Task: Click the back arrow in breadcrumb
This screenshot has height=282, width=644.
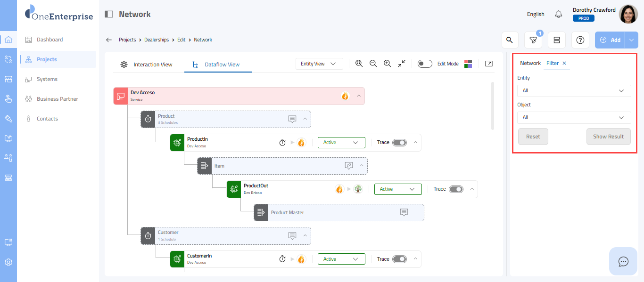Action: click(x=109, y=40)
